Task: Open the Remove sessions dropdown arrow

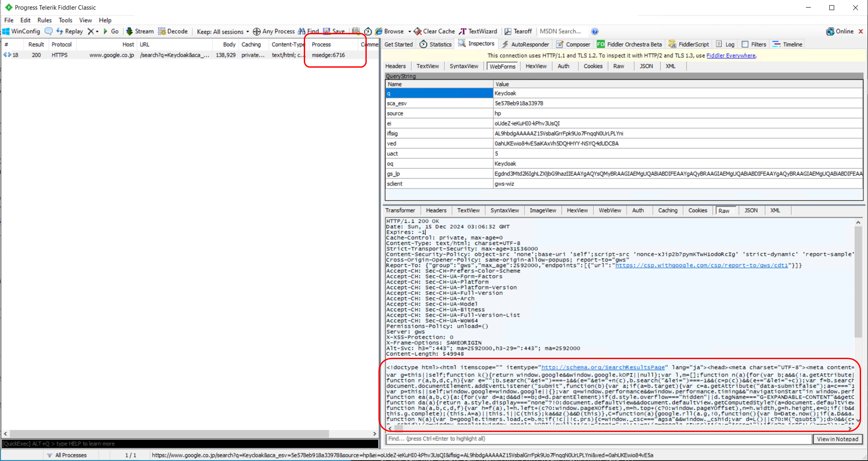Action: pyautogui.click(x=97, y=31)
